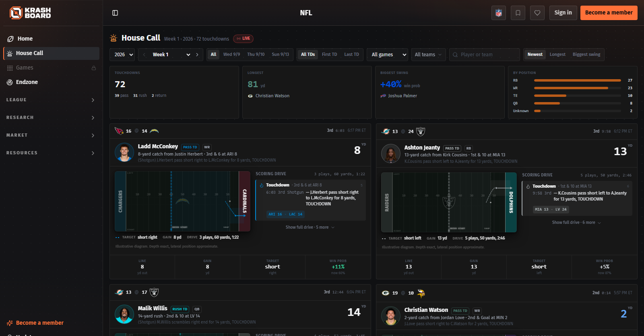Open the Week 1 dropdown
This screenshot has width=644, height=336.
[171, 55]
